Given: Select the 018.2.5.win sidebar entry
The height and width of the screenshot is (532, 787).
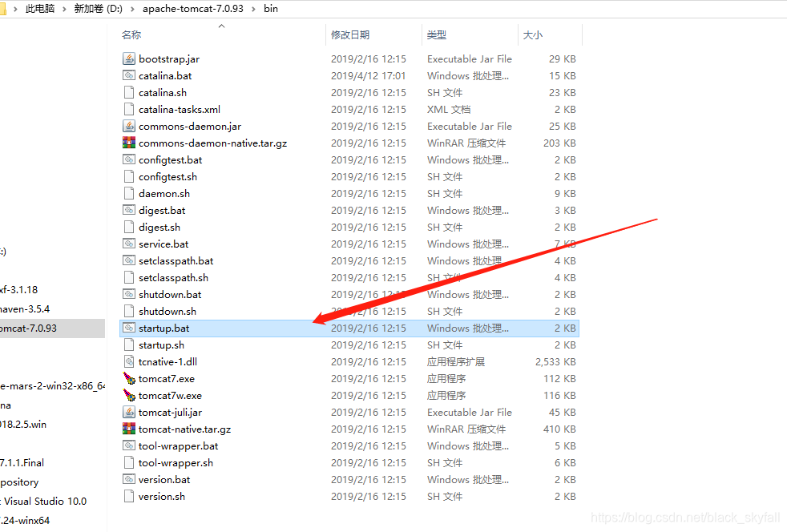Looking at the screenshot, I should coord(23,425).
